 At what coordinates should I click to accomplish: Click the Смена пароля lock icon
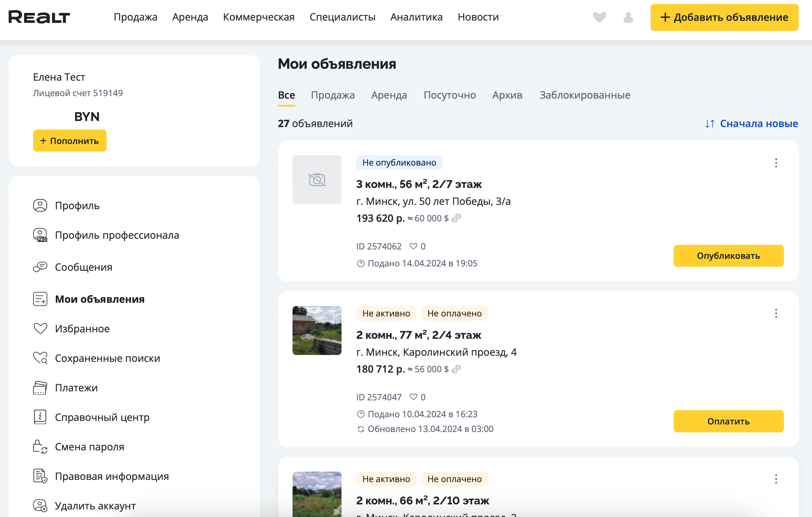click(40, 447)
